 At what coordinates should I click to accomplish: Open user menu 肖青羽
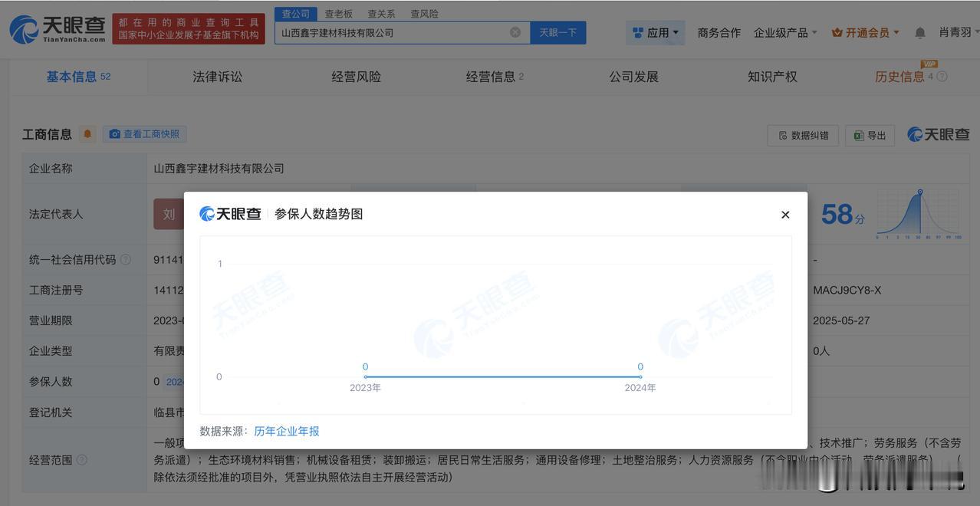(959, 32)
